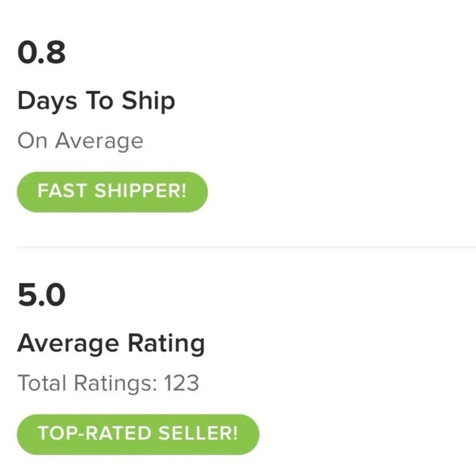
Task: Click the word Ship in the heading
Action: pyautogui.click(x=148, y=101)
